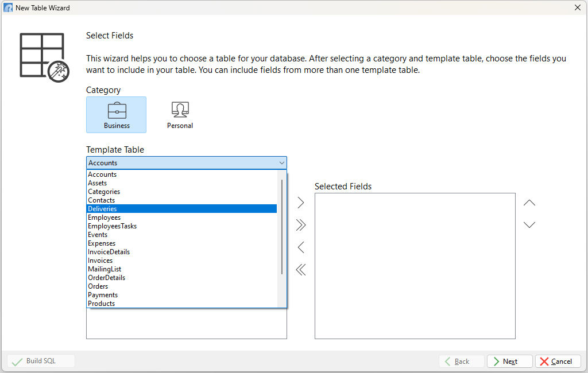Viewport: 588px width, 373px height.
Task: Choose Employees in the dropdown list
Action: (182, 217)
